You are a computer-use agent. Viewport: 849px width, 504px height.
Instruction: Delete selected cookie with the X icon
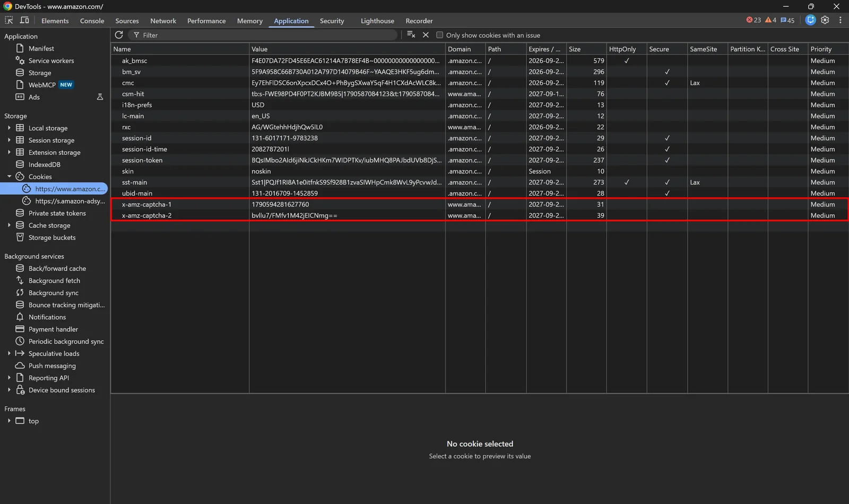click(426, 35)
